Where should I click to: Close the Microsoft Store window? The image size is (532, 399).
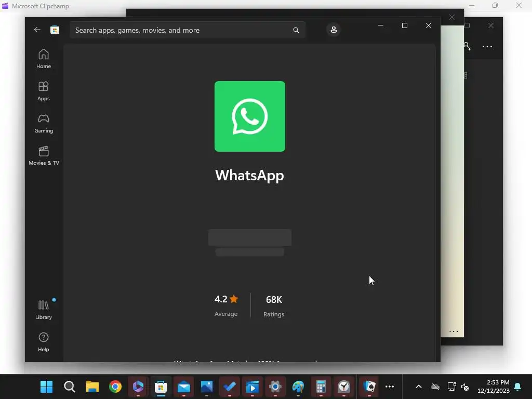[429, 25]
